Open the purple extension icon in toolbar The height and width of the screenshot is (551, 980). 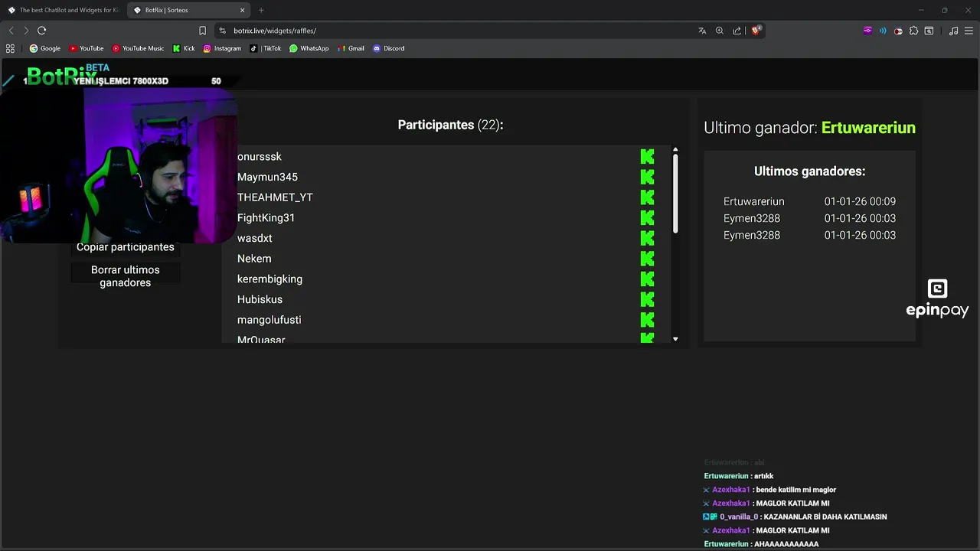point(867,31)
